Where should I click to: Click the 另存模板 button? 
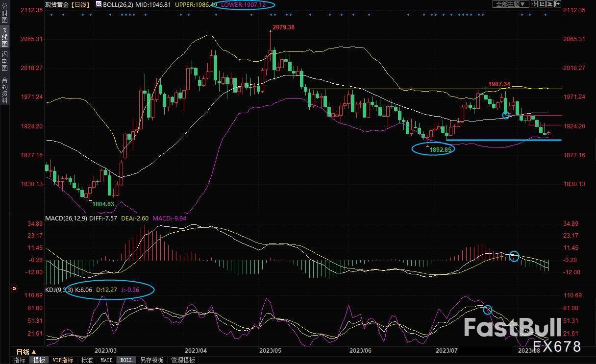pyautogui.click(x=152, y=360)
